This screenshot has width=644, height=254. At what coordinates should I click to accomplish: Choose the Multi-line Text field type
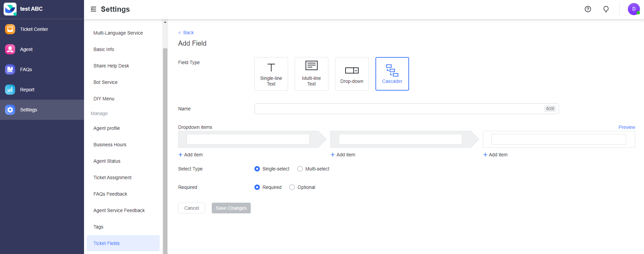312,74
